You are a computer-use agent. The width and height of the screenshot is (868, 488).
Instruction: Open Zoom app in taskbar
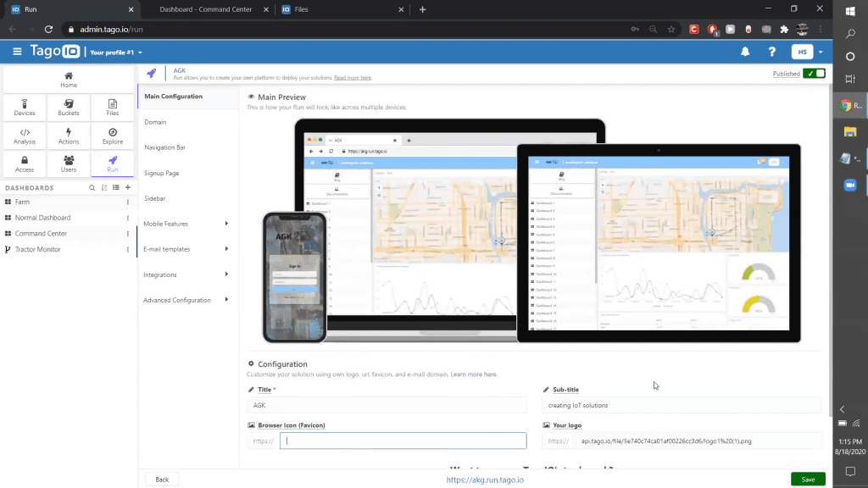click(x=850, y=185)
